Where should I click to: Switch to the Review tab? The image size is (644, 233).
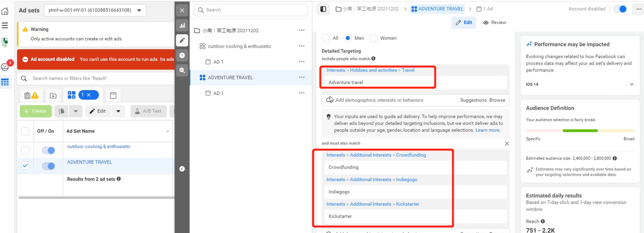(495, 23)
